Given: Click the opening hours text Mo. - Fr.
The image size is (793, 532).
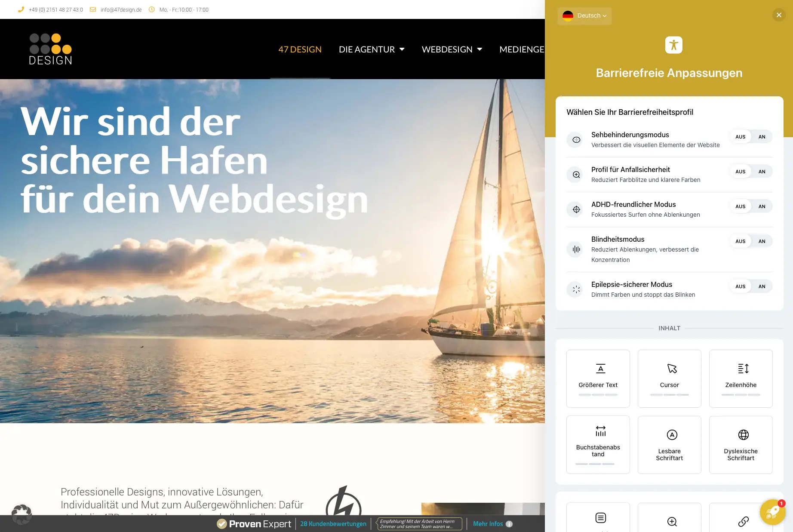Looking at the screenshot, I should coord(184,10).
